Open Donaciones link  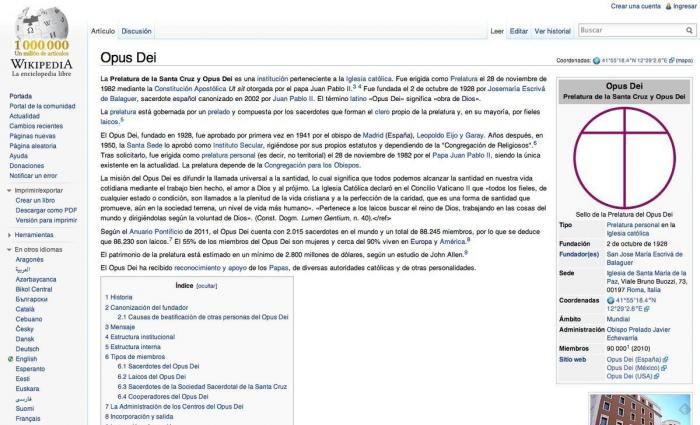tap(27, 166)
